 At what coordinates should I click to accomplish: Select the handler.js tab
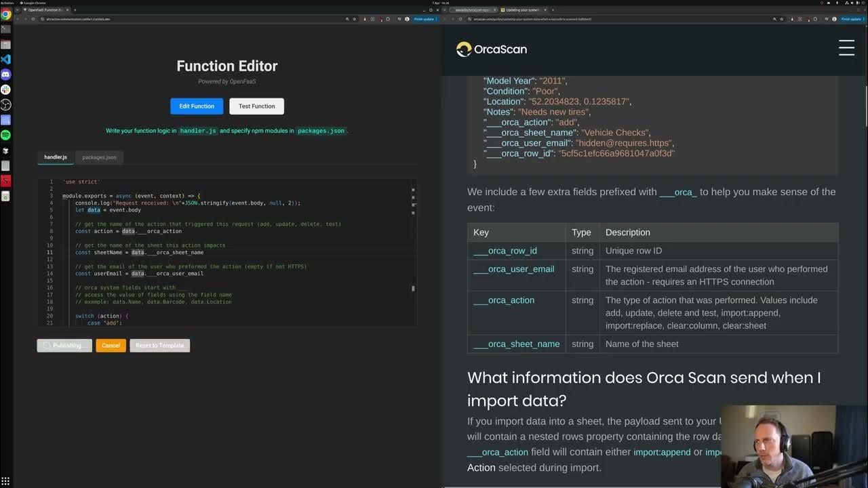click(x=54, y=157)
